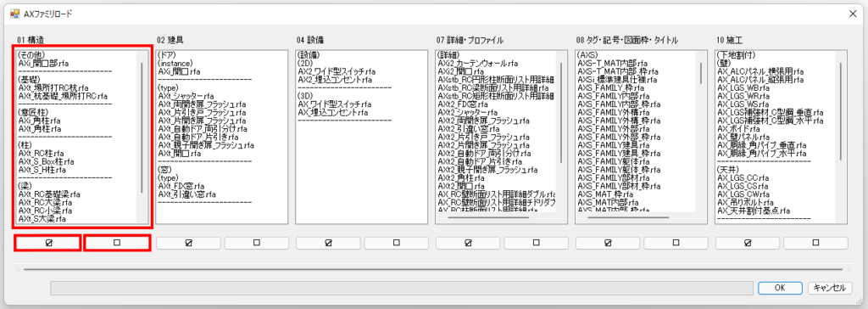Select AXt_両開き扉_フラッシュ.rfa entry
The height and width of the screenshot is (309, 868).
pos(202,104)
